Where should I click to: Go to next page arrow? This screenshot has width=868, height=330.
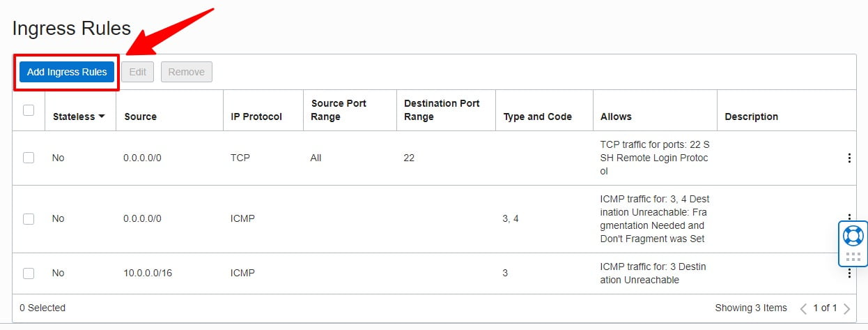point(846,308)
